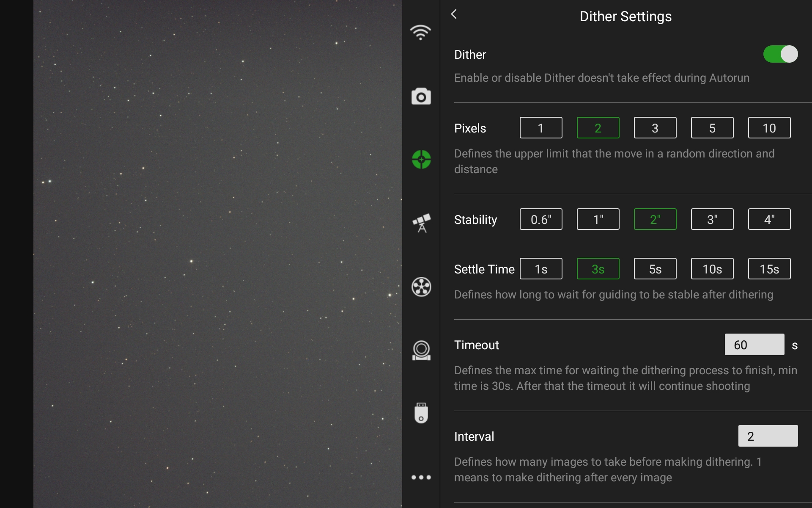
Task: Click the Timeout value field showing 60
Action: (x=754, y=345)
